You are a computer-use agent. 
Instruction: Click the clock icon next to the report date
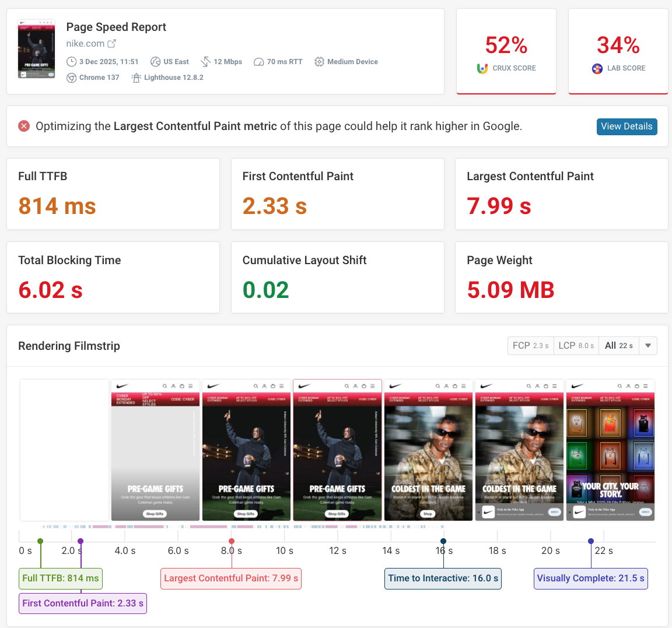[71, 62]
